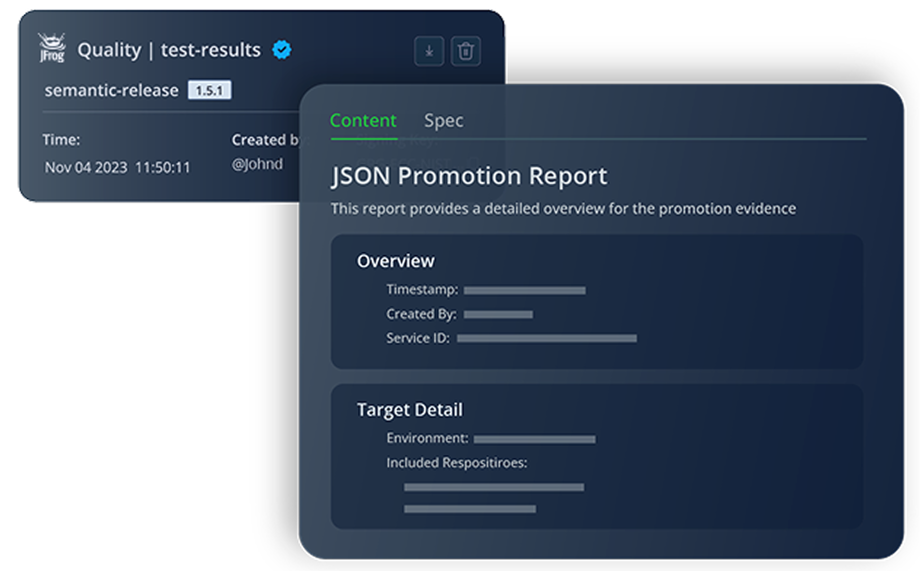Click the first Included Repositories entry
Screen dimensions: 924x577
494,486
